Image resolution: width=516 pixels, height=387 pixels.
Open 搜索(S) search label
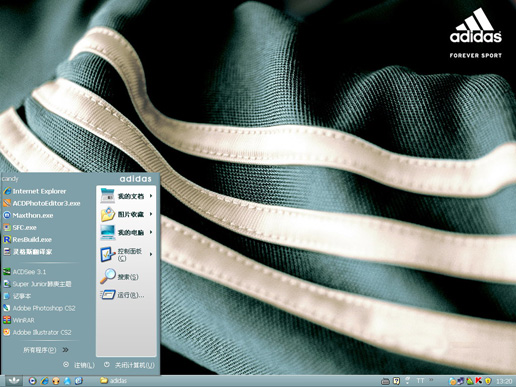[128, 277]
